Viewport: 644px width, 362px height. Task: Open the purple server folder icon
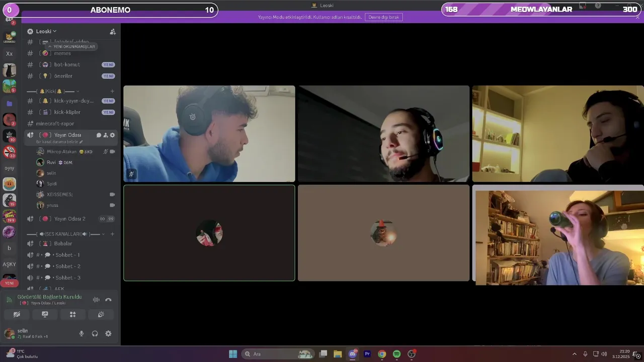tap(9, 104)
